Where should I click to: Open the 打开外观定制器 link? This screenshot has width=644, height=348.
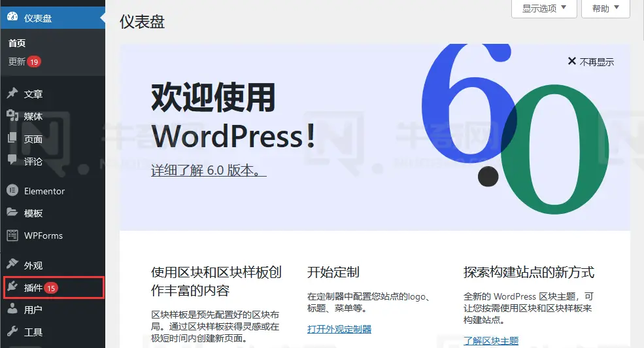coord(339,329)
